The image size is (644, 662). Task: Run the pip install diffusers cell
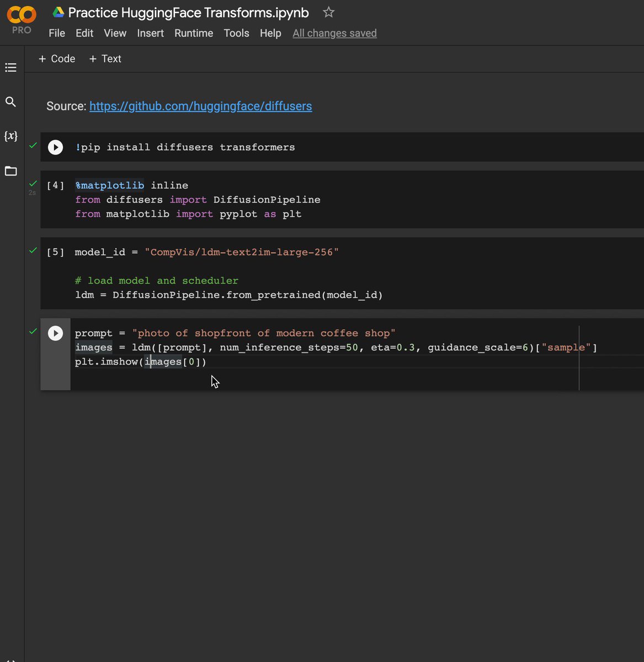point(55,147)
